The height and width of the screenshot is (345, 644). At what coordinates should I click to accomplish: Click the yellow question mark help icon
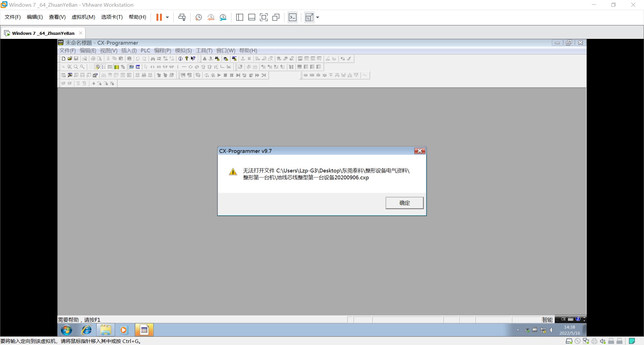187,59
